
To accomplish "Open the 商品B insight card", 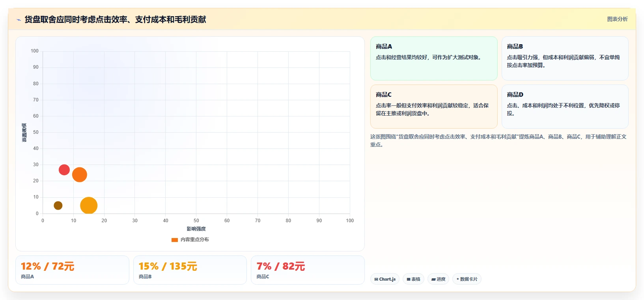I will (x=565, y=58).
